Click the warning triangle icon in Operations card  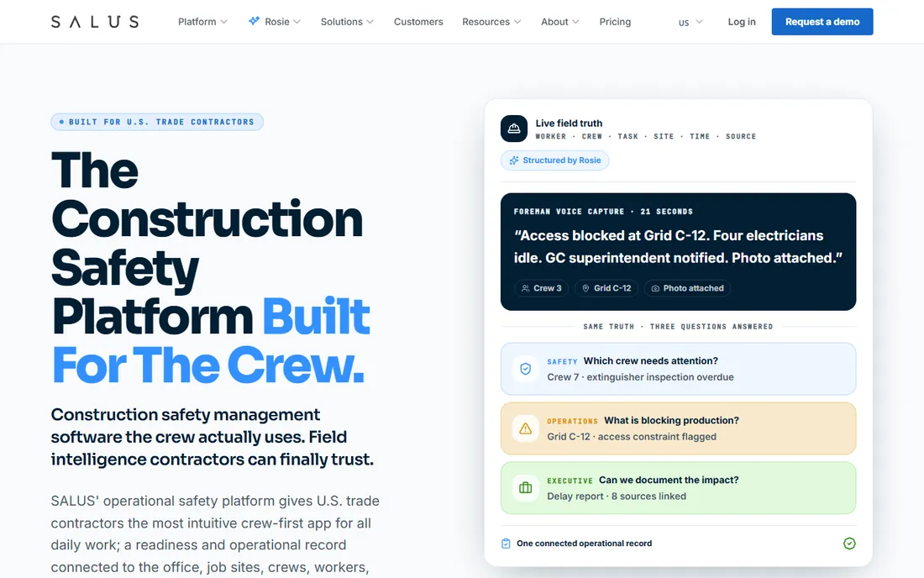click(x=526, y=428)
